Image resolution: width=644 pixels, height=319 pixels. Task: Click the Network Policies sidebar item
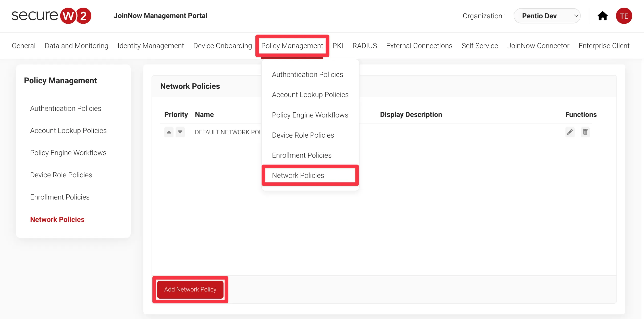click(x=57, y=219)
